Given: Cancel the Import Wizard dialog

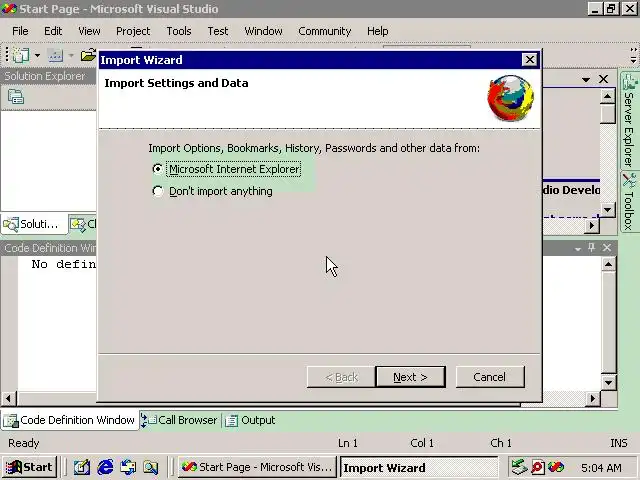Looking at the screenshot, I should pos(490,377).
